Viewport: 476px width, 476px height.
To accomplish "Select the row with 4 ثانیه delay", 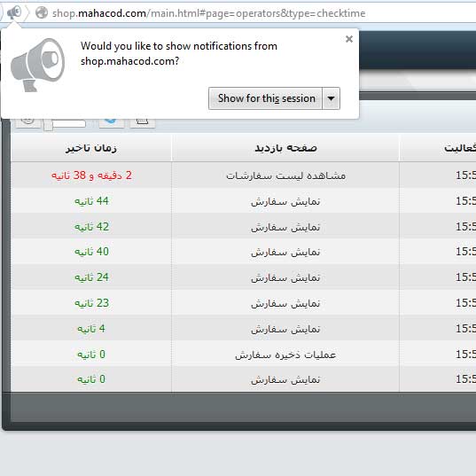I will [x=244, y=329].
